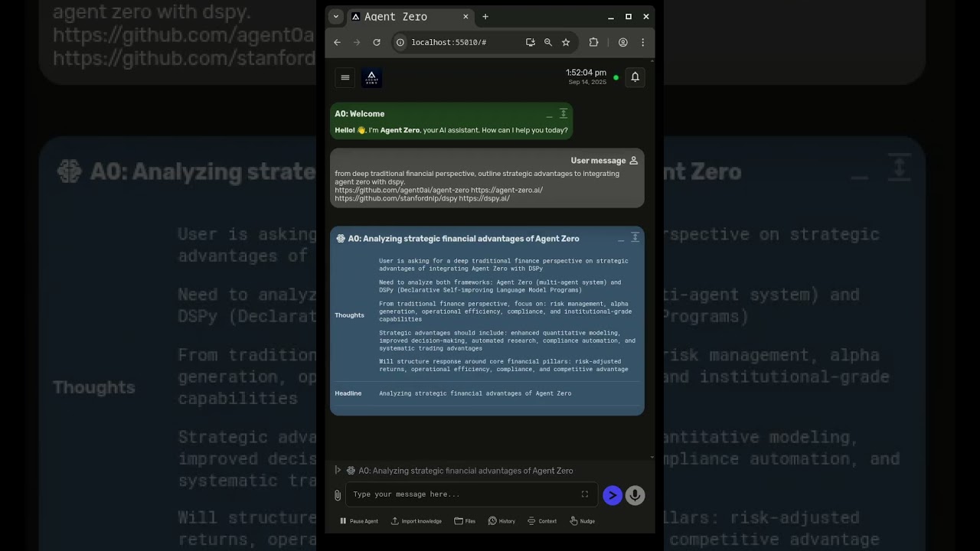Image resolution: width=980 pixels, height=551 pixels.
Task: Open the browser tab search dropdown
Action: [x=335, y=17]
